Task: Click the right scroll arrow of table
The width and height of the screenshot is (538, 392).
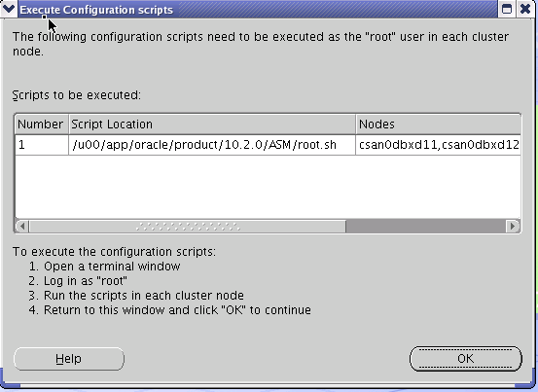Action: point(513,227)
